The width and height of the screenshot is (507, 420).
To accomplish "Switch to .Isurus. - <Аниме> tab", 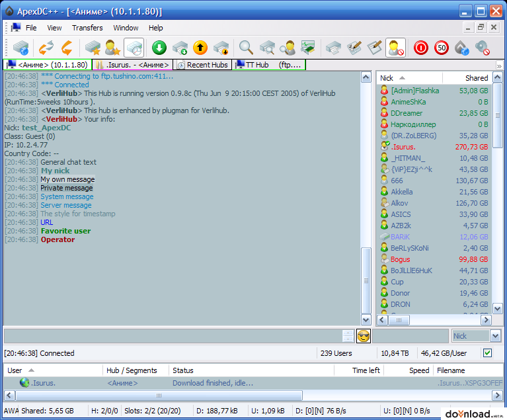I will click(133, 65).
